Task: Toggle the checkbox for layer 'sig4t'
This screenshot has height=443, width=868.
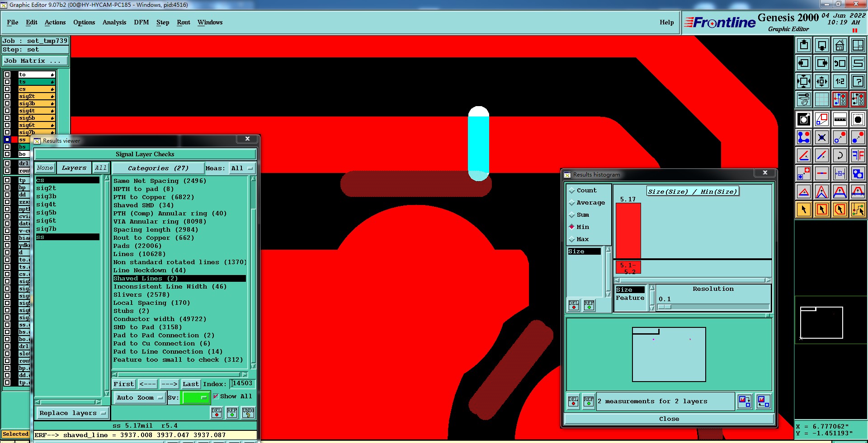Action: 7,111
